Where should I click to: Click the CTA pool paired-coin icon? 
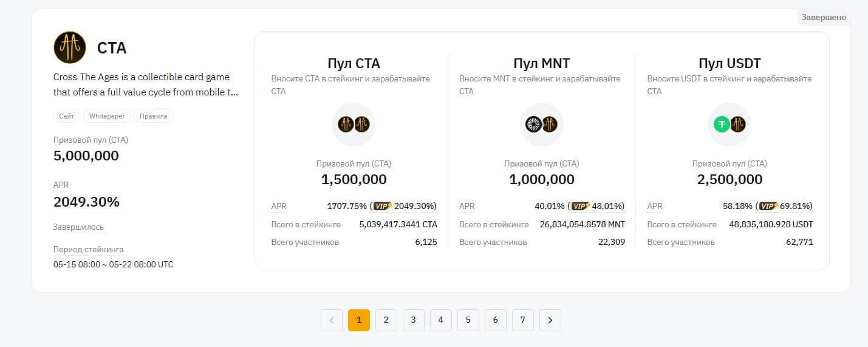pos(354,125)
